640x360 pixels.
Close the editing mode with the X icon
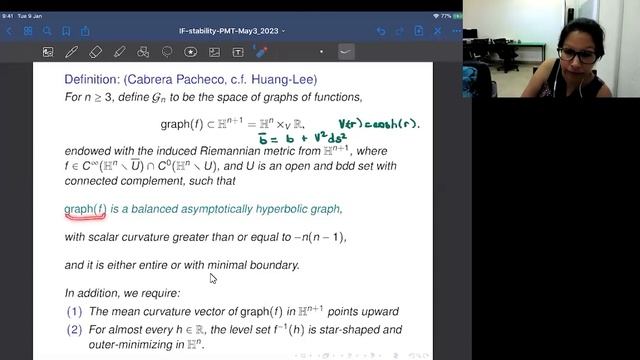(x=437, y=31)
